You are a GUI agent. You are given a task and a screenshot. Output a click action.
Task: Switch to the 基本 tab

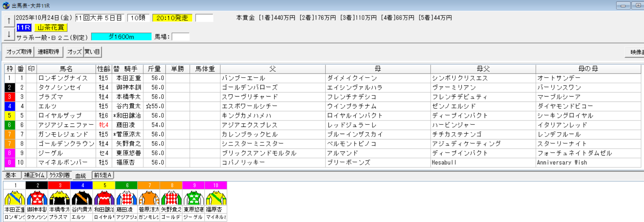[x=11, y=175]
